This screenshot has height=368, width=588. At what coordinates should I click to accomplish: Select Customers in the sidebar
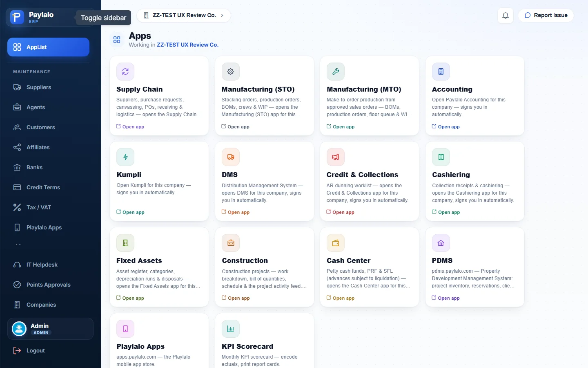tap(48, 127)
